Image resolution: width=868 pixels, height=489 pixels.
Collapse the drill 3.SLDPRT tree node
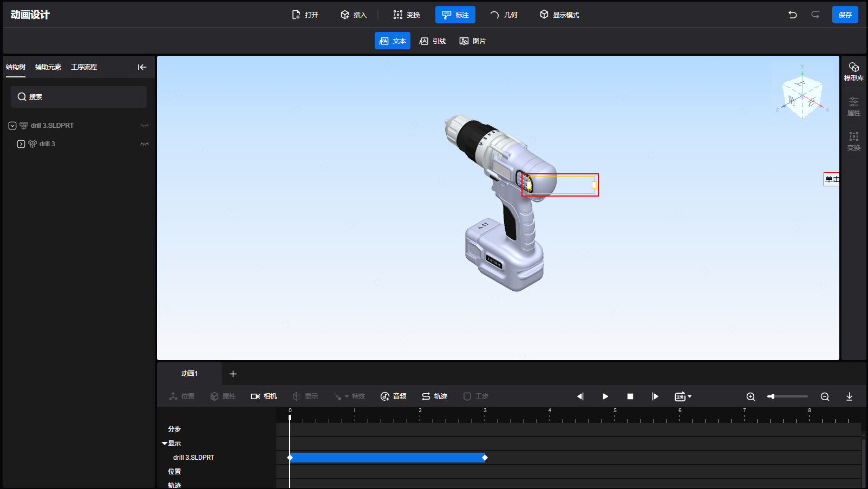point(12,126)
